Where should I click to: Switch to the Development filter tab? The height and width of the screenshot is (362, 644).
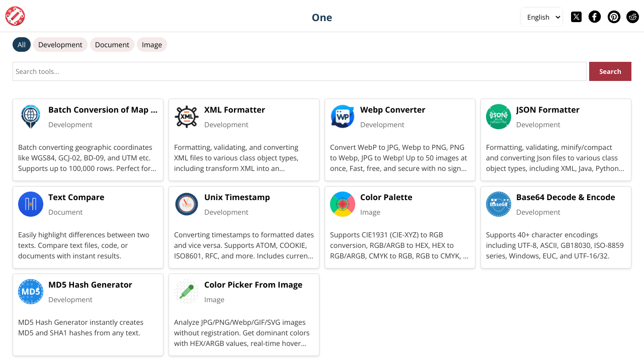pyautogui.click(x=60, y=45)
